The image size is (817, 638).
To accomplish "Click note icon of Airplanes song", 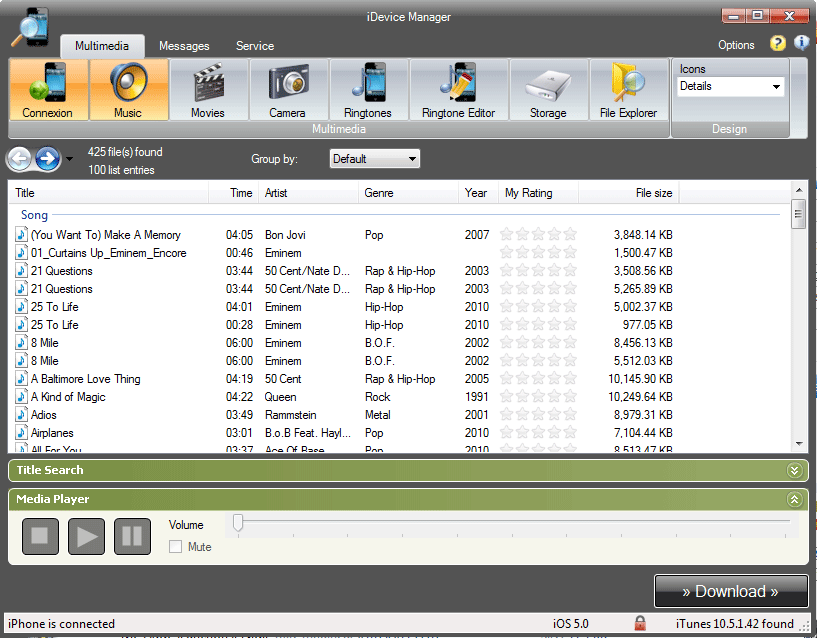I will click(21, 433).
